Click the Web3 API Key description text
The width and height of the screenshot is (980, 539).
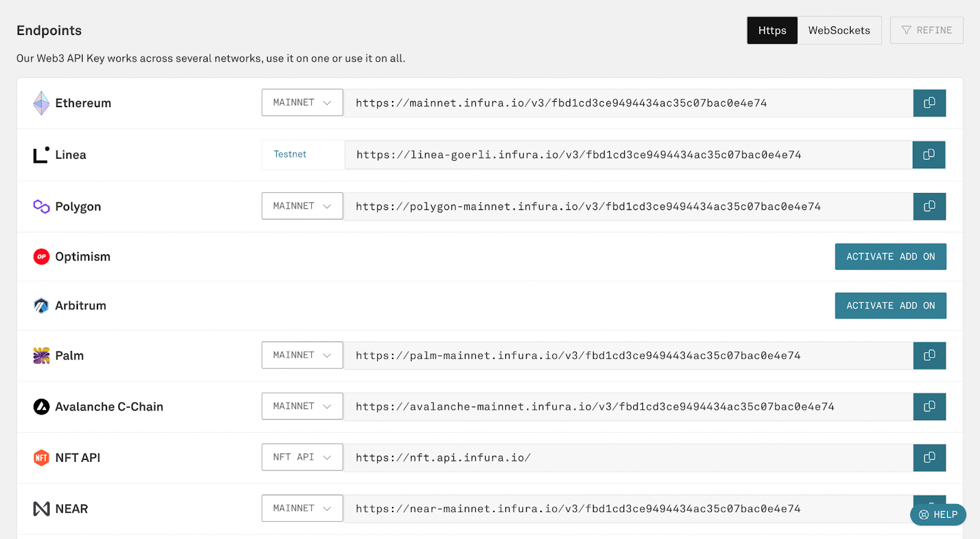[211, 58]
